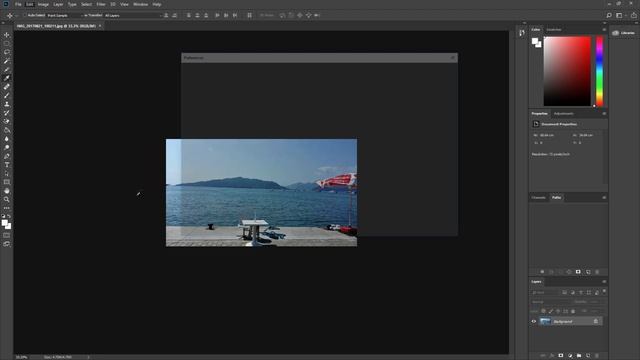Pick a color in the Color field
640x360 pixels.
[x=567, y=71]
